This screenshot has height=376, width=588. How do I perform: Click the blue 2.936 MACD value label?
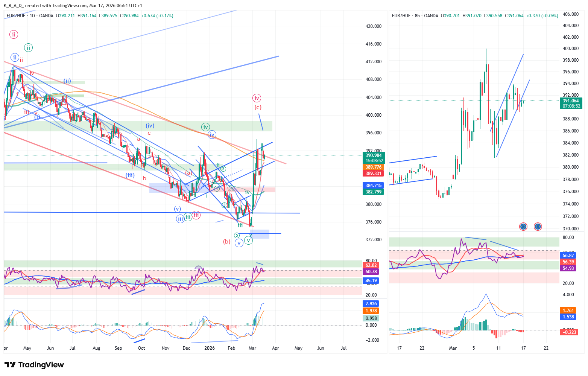[x=371, y=304]
